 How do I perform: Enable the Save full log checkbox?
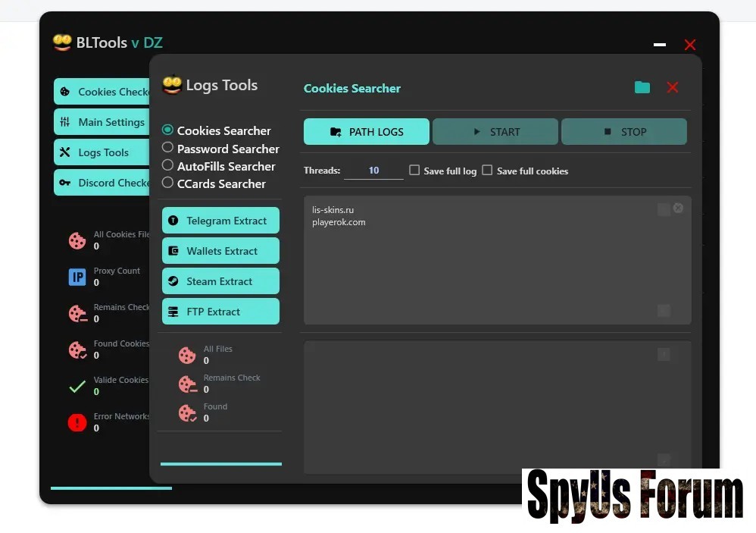(x=414, y=171)
